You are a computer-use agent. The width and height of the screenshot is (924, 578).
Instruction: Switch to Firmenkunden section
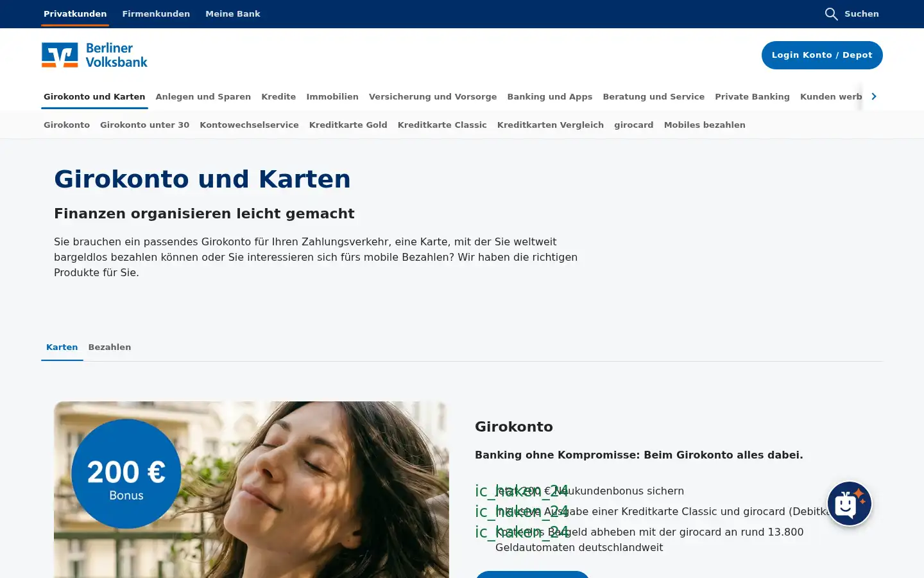(x=156, y=13)
